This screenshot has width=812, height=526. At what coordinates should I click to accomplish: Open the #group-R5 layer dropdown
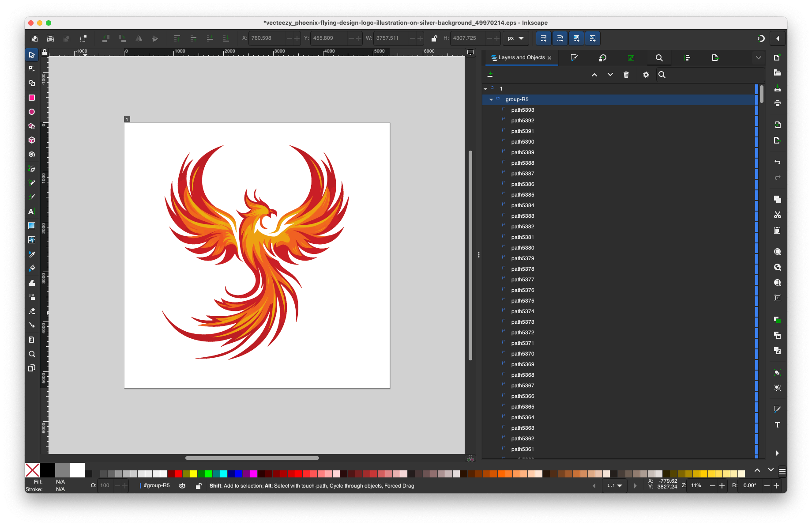pos(155,485)
